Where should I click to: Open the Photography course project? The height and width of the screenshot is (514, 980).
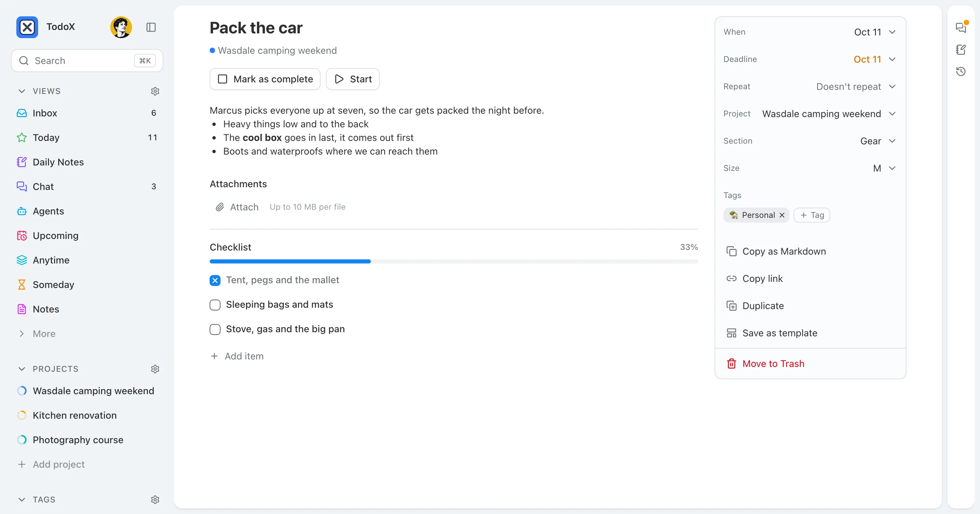[x=87, y=440]
